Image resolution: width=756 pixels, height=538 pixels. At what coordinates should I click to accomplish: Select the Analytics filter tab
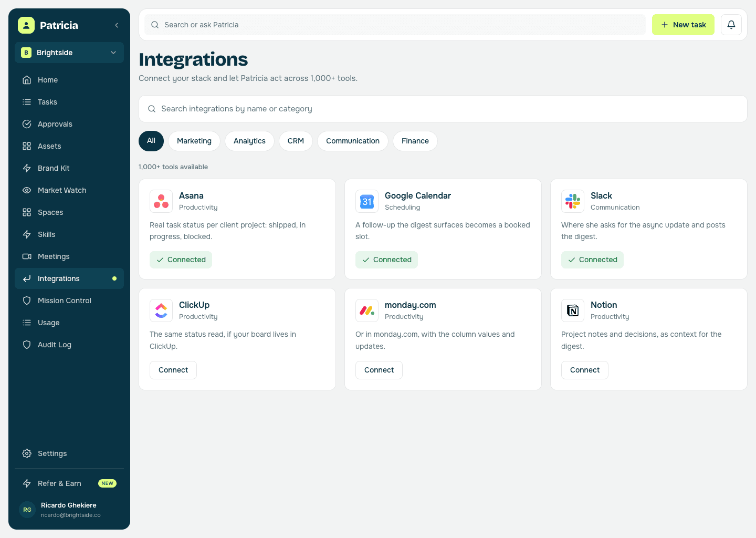click(x=249, y=141)
